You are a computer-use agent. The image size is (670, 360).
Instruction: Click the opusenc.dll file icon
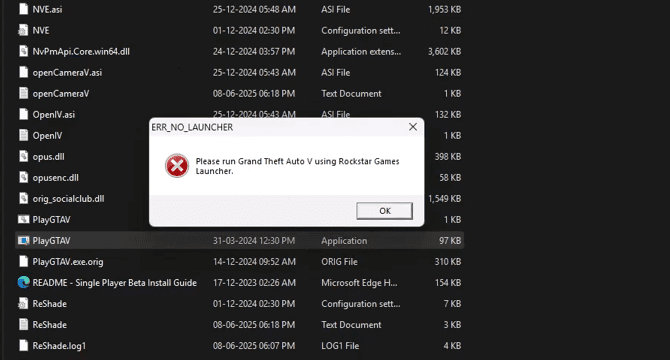pyautogui.click(x=24, y=177)
